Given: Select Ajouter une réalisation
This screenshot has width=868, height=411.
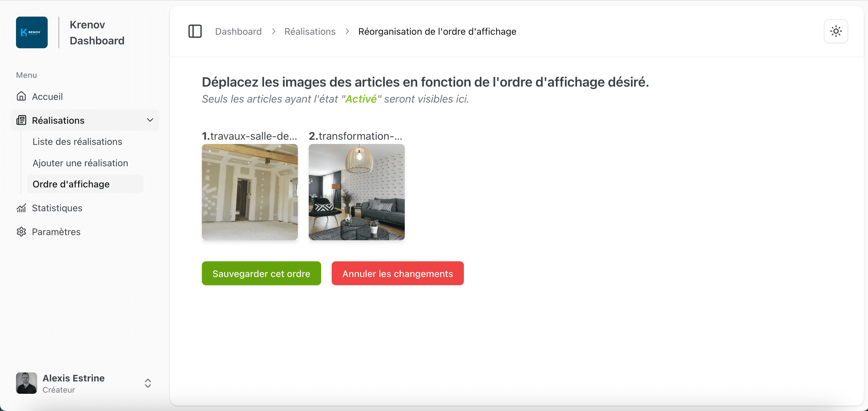Looking at the screenshot, I should pos(80,163).
